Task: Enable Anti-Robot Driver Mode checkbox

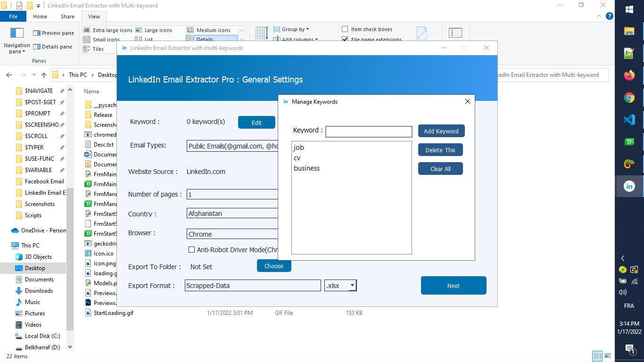Action: 191,250
